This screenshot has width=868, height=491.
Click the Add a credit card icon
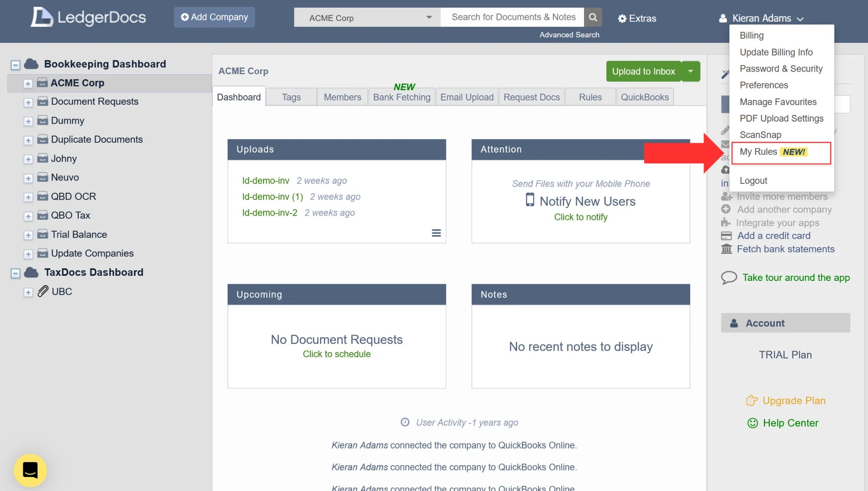point(726,236)
